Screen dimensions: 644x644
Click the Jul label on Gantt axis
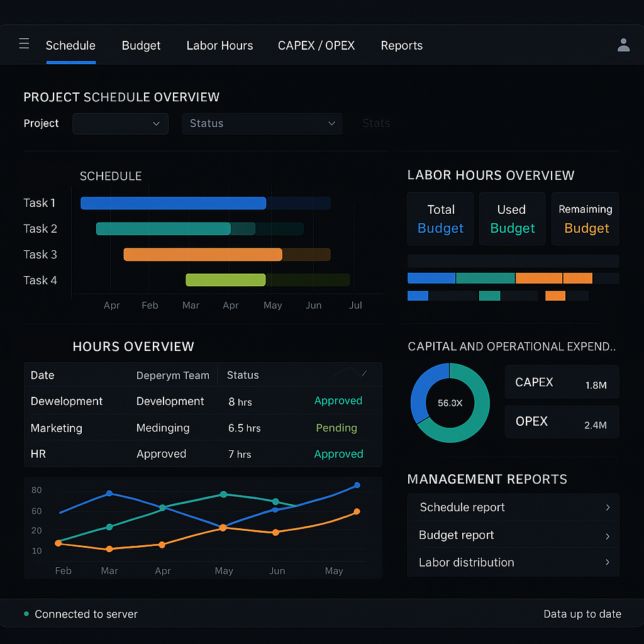click(355, 305)
